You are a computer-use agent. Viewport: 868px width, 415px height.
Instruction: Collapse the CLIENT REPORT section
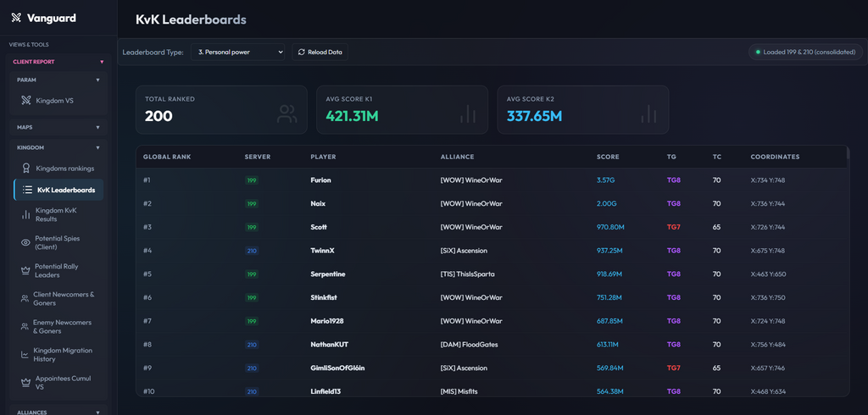[102, 62]
